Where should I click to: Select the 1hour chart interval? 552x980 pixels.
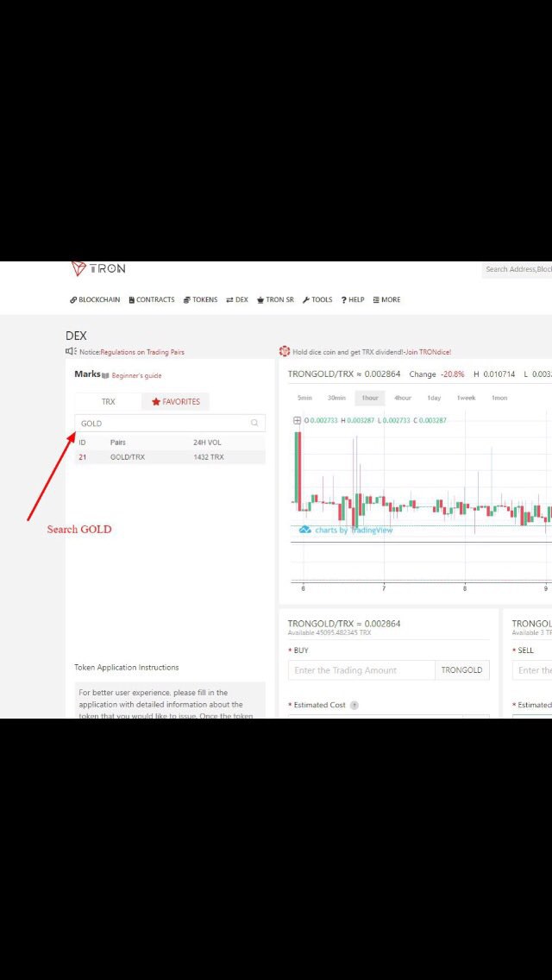click(x=370, y=399)
